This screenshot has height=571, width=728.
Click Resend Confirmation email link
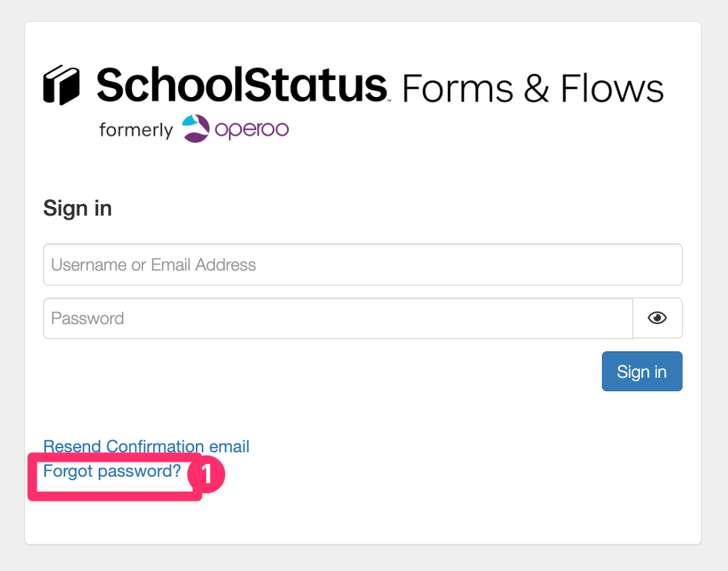click(x=146, y=446)
